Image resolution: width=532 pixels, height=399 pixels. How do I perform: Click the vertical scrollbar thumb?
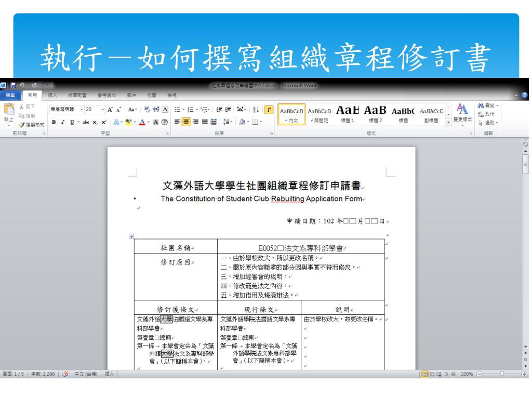[x=525, y=164]
